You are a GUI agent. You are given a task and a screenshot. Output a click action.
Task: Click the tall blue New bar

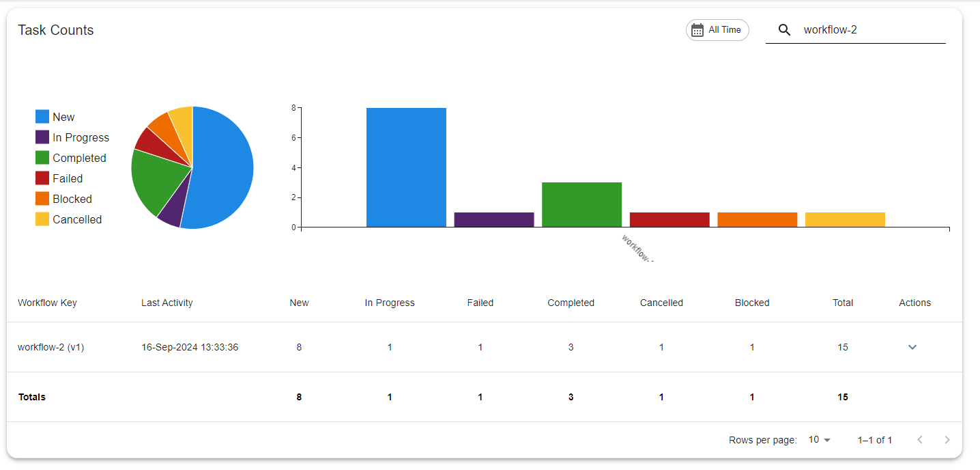tap(406, 167)
